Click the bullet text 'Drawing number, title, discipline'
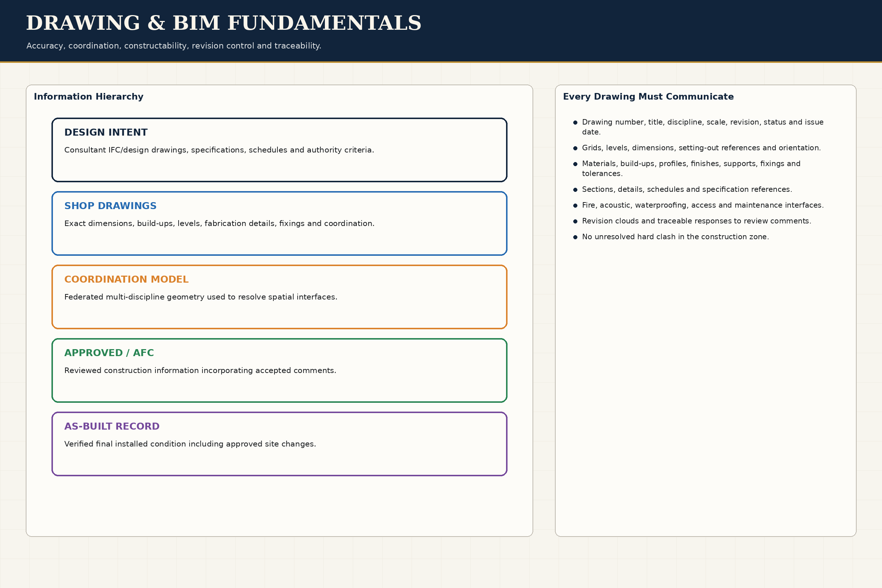 click(703, 127)
